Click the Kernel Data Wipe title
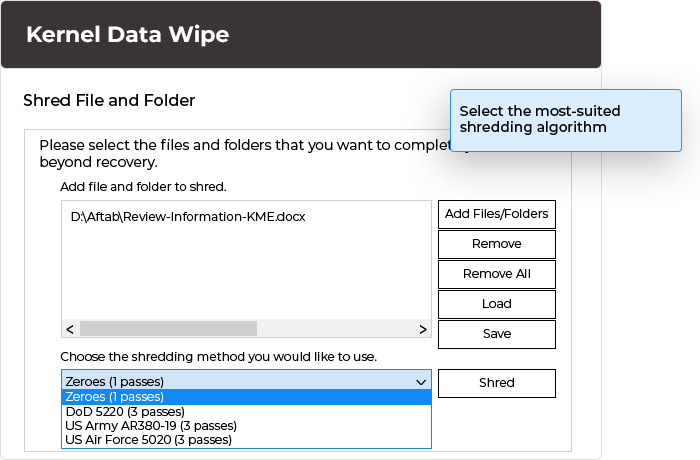Viewport: 700px width, 460px height. pos(127,34)
